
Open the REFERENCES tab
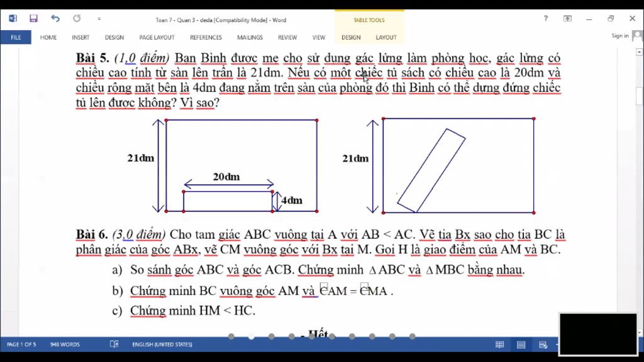pyautogui.click(x=206, y=37)
